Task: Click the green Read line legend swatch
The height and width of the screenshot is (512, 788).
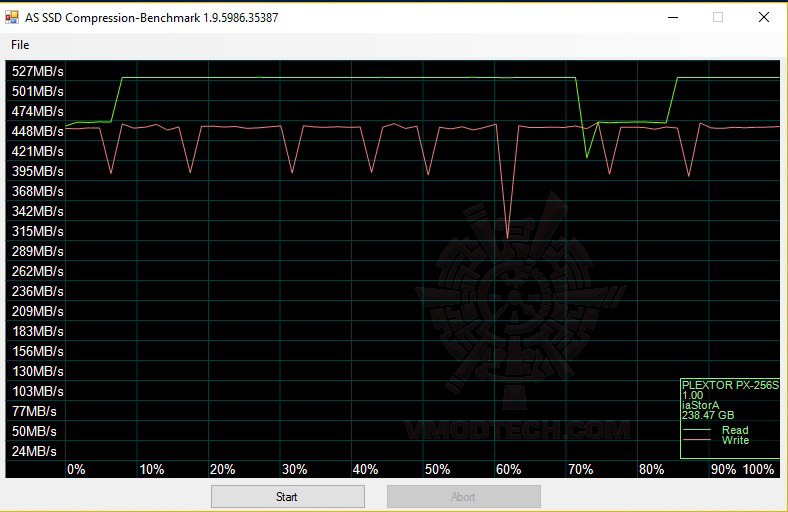Action: click(697, 430)
